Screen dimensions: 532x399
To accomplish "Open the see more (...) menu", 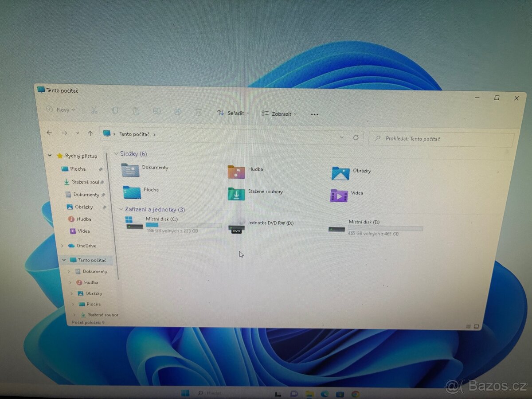I will 314,114.
